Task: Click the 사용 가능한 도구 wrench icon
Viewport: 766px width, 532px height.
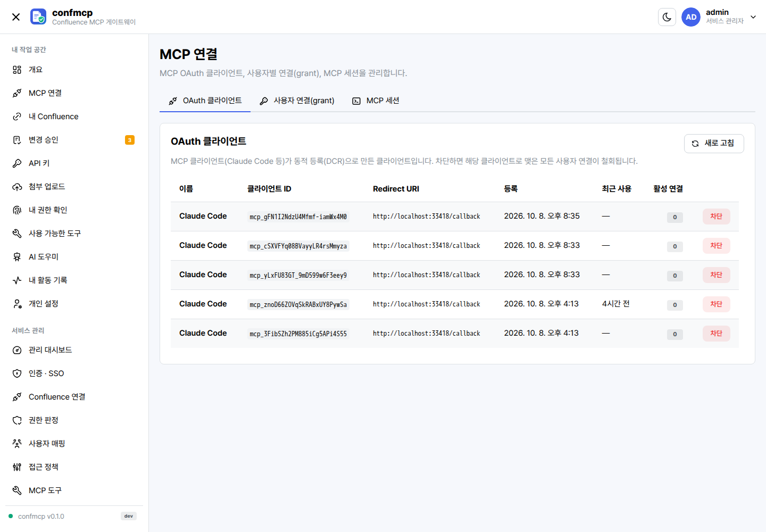Action: (x=17, y=234)
